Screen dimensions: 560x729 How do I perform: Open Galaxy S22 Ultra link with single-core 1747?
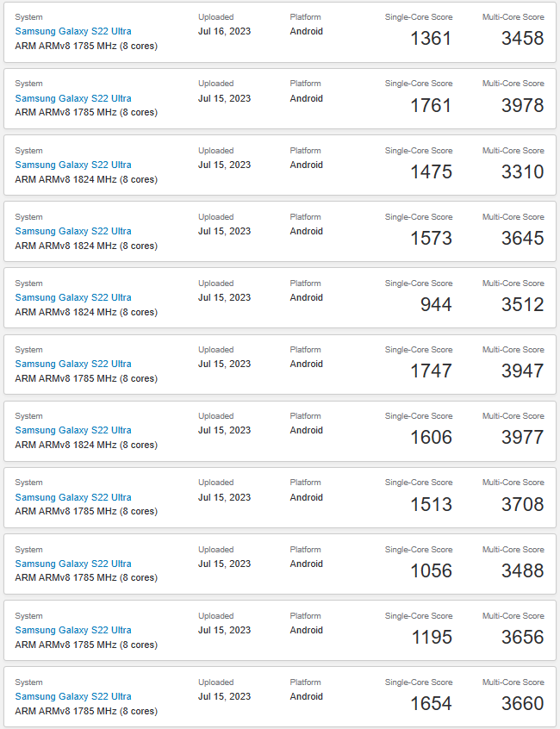pyautogui.click(x=73, y=364)
